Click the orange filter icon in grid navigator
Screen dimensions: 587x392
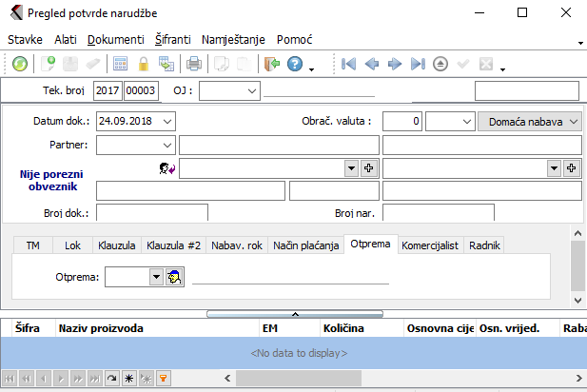pos(163,378)
